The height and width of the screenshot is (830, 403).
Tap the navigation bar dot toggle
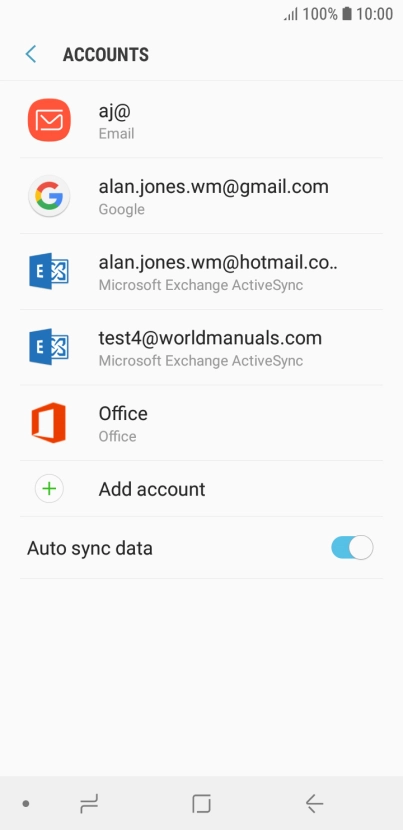coord(25,804)
